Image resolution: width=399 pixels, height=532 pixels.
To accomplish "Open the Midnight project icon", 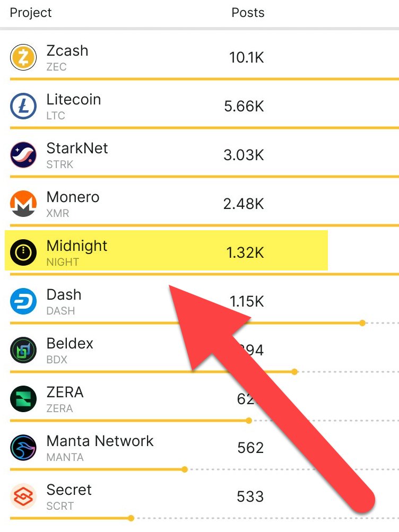I will [x=23, y=252].
